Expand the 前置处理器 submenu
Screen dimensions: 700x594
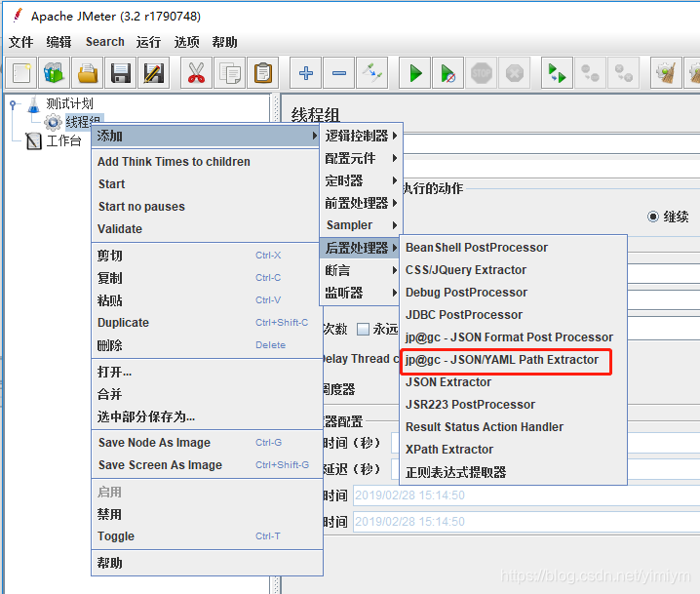[361, 203]
